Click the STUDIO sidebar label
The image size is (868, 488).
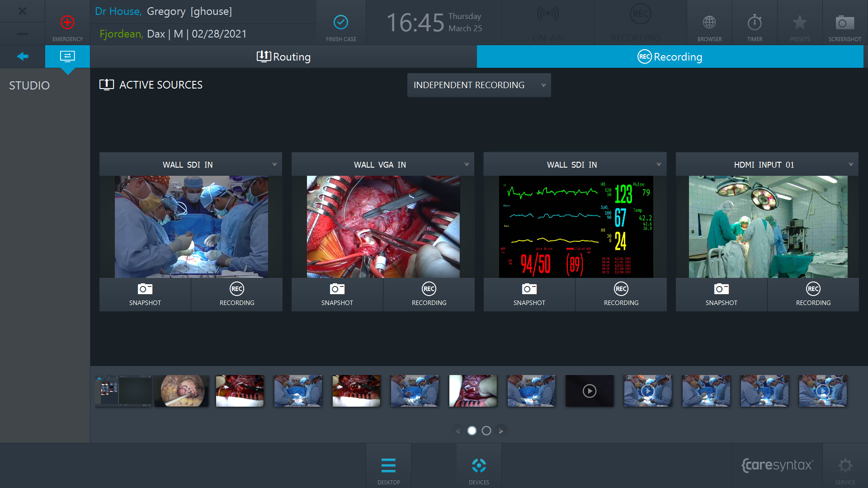29,85
